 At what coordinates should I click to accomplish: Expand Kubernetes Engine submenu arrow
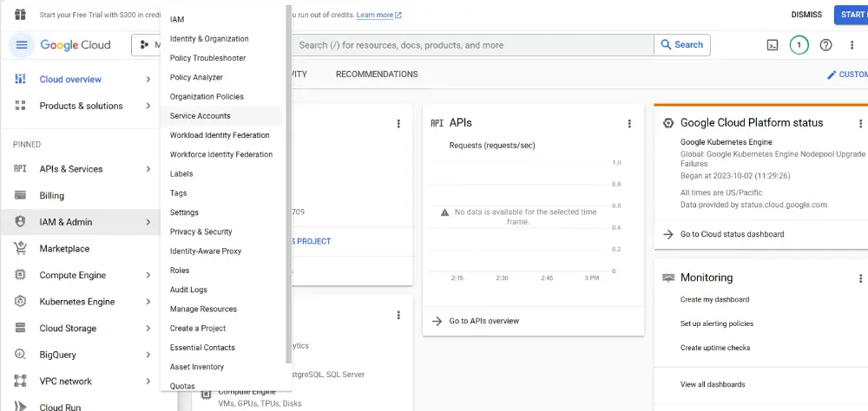pyautogui.click(x=148, y=302)
